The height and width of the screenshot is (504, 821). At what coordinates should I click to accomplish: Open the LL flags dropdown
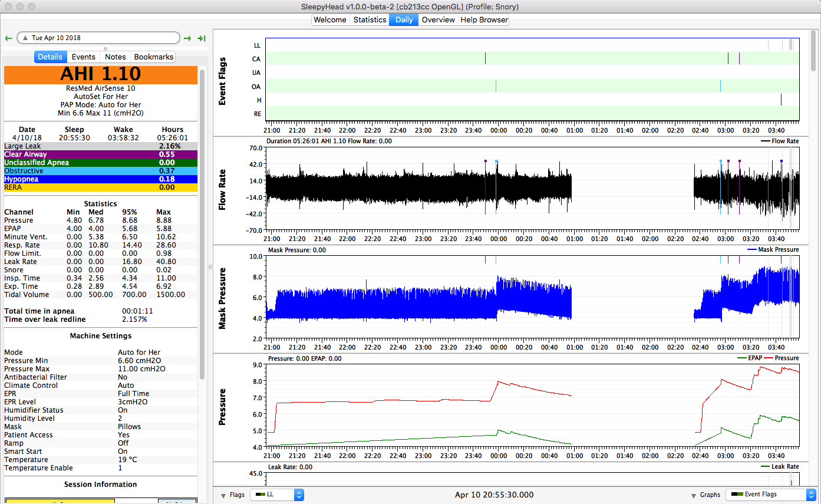[x=277, y=495]
